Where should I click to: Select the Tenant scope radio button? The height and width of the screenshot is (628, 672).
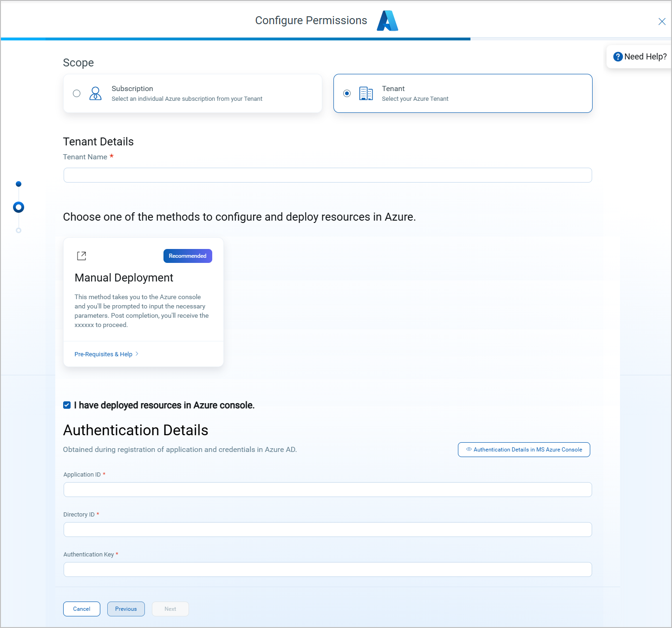[347, 93]
